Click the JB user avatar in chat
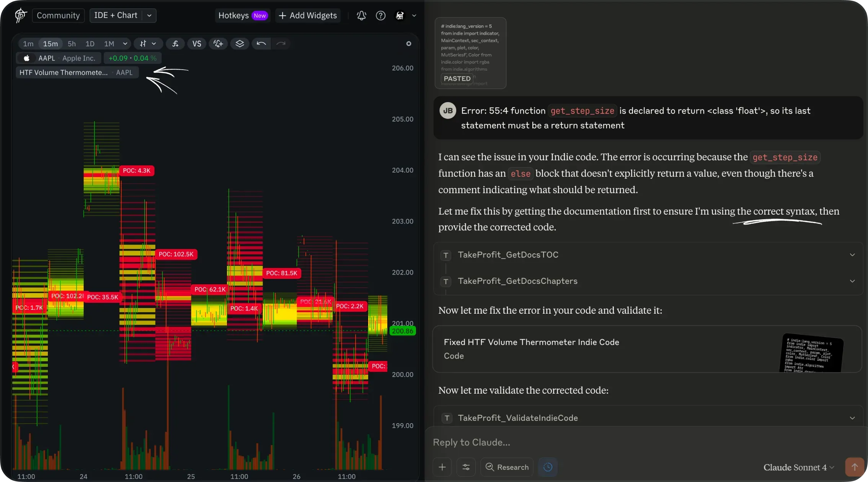Image resolution: width=868 pixels, height=482 pixels. point(448,111)
